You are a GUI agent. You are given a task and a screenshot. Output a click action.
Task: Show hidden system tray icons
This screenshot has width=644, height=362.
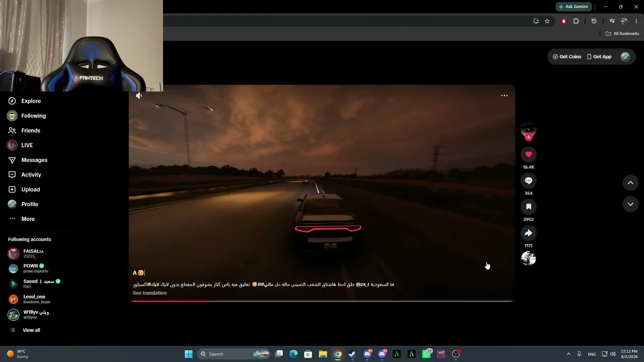[x=569, y=354]
